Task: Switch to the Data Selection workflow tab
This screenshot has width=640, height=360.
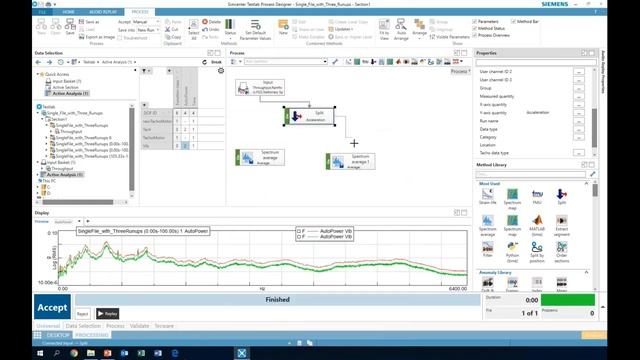Action: tap(83, 326)
